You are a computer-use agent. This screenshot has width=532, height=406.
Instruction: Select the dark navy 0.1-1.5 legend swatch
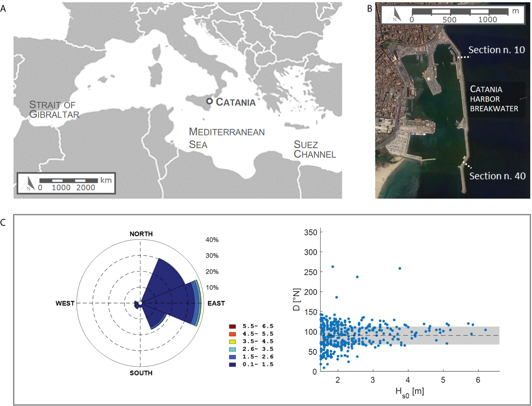pos(232,364)
